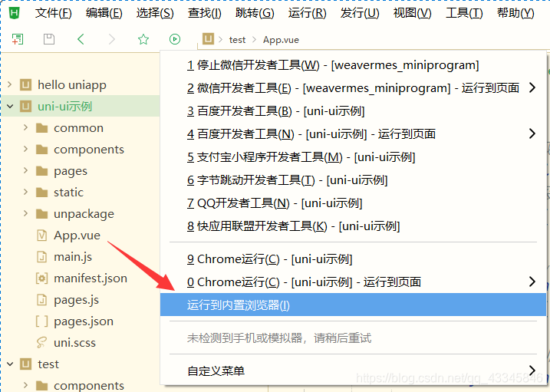The height and width of the screenshot is (392, 550).
Task: Click the common folder icon
Action: click(x=41, y=128)
